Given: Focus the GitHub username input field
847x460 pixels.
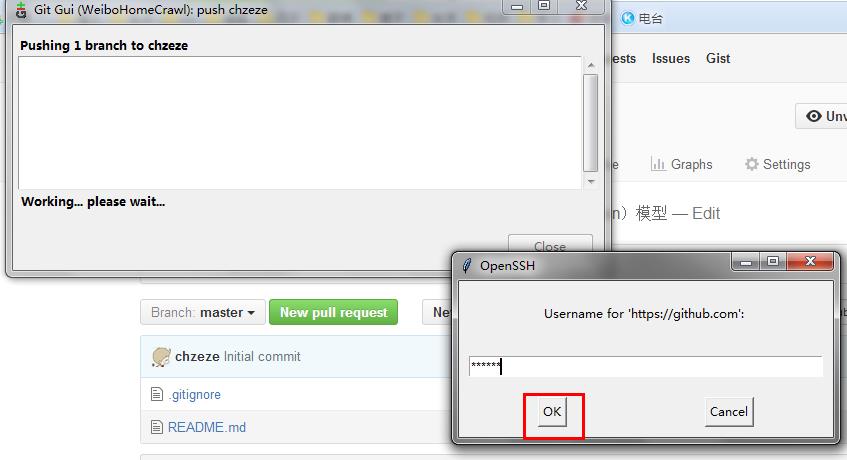Looking at the screenshot, I should click(x=646, y=366).
